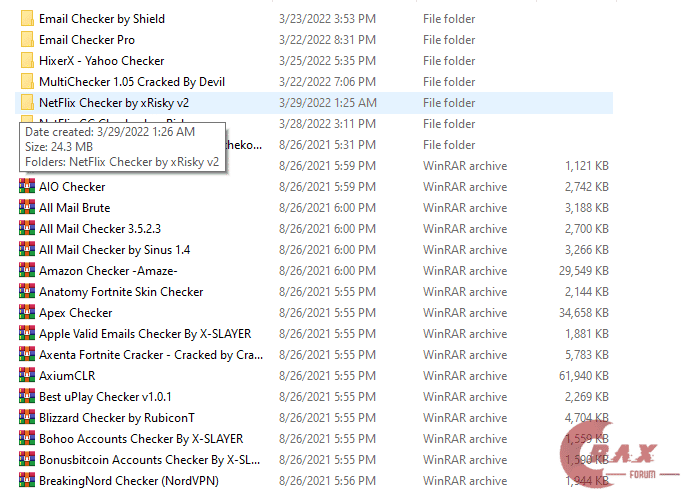Select Bohoo Accounts Checker By X-SLAYER name
This screenshot has height=490, width=681.
point(141,439)
